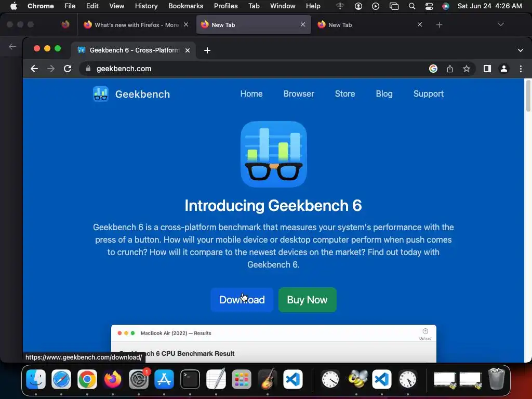Reload the geekbench.com page
The image size is (532, 399).
tap(68, 69)
